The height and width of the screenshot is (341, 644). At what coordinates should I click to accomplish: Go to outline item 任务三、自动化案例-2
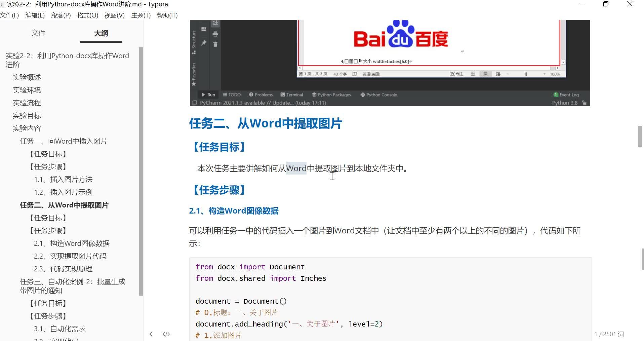(x=73, y=286)
